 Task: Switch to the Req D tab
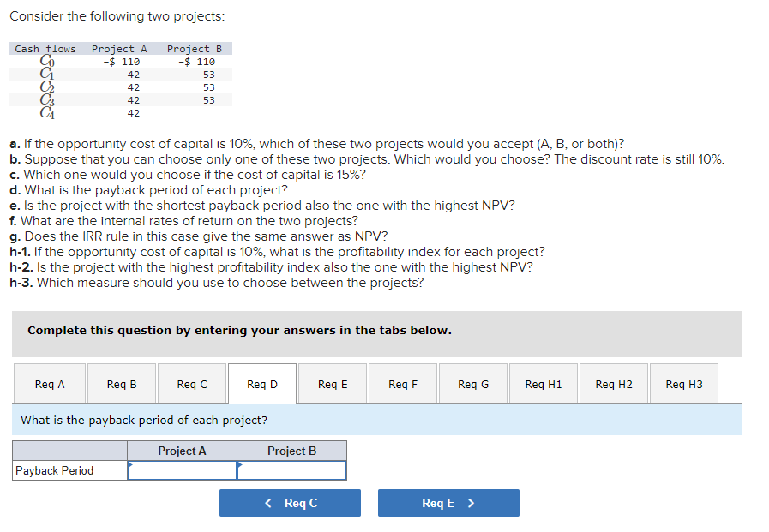click(x=261, y=383)
